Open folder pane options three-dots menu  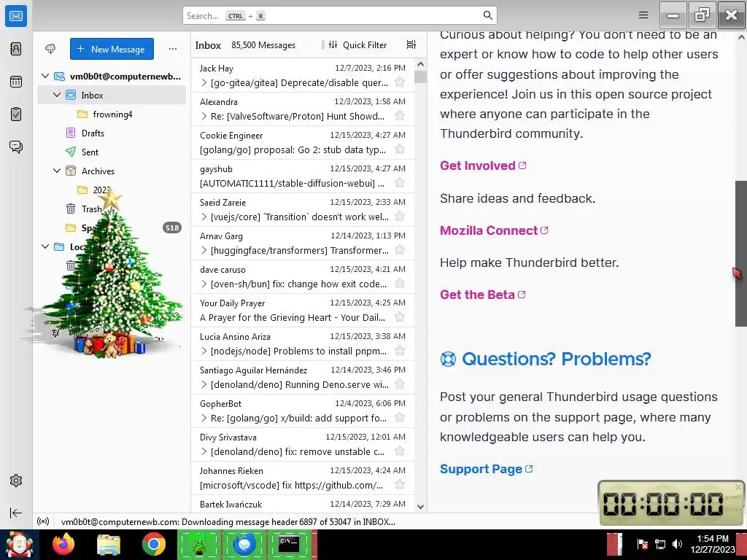(x=173, y=49)
